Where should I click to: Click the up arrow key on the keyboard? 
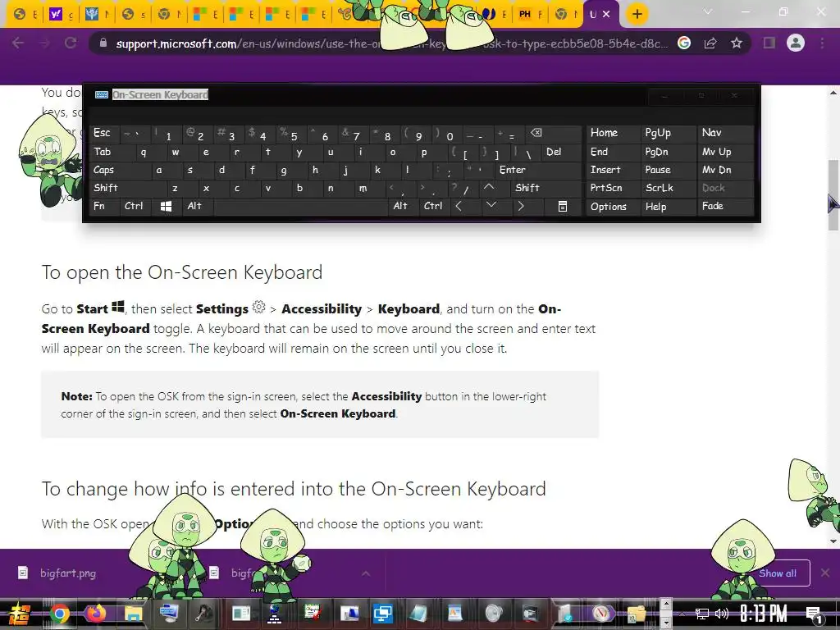489,188
